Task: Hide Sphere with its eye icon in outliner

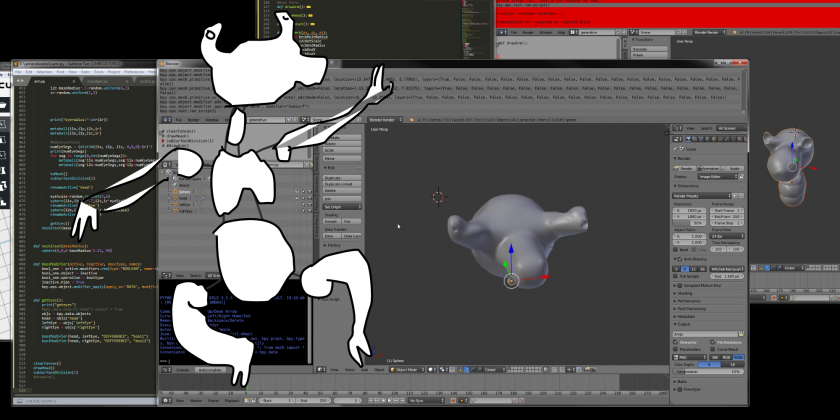Action: pyautogui.click(x=297, y=192)
